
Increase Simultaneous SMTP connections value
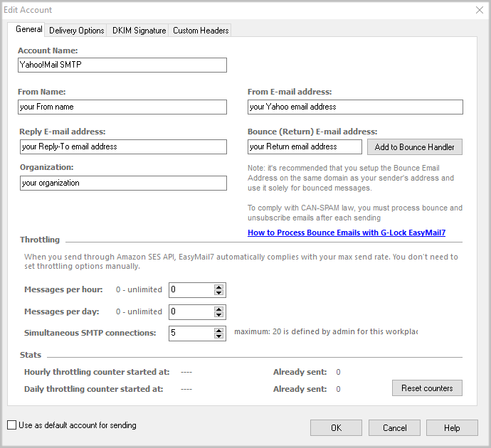click(x=218, y=331)
